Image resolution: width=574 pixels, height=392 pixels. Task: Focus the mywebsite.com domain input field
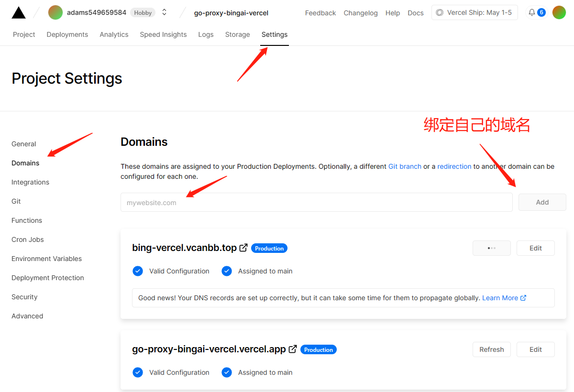click(317, 202)
